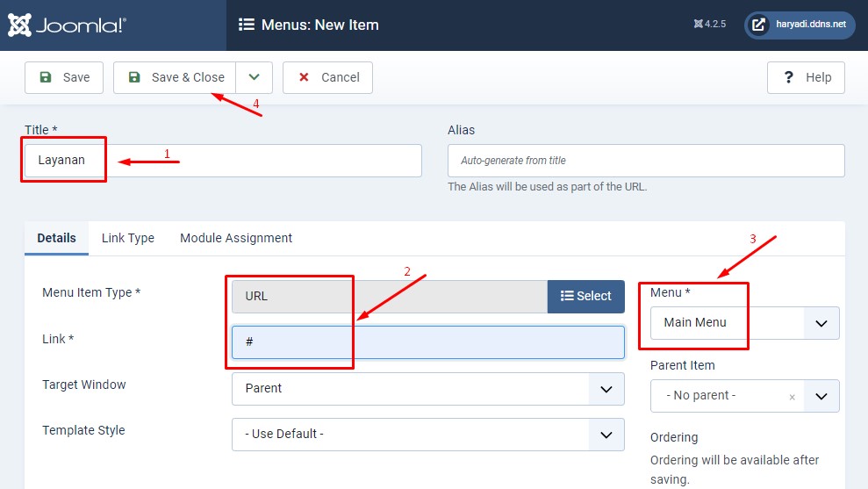Click the menu list icon beside page title

[247, 25]
